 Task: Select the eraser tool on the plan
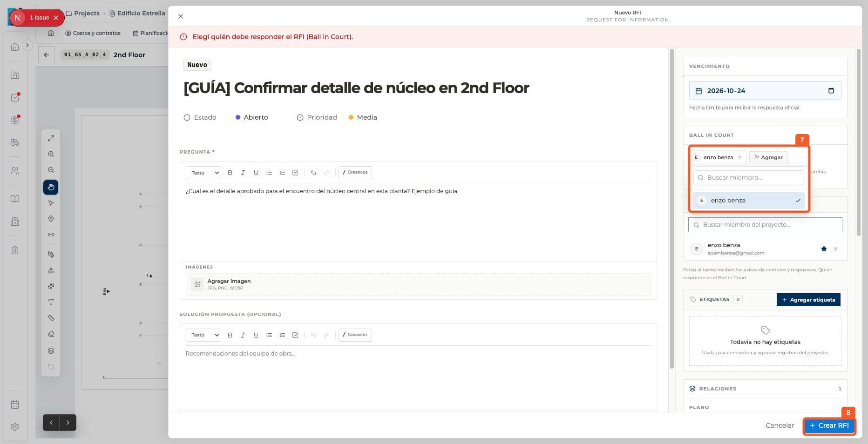(51, 334)
